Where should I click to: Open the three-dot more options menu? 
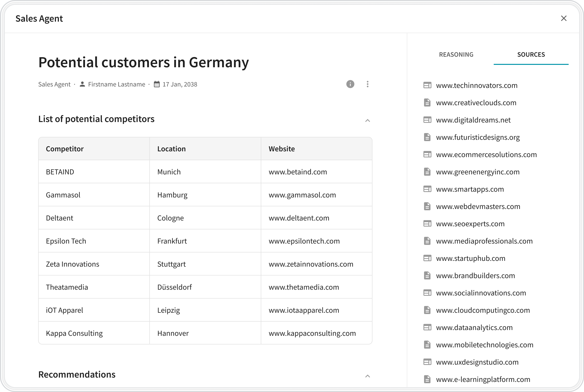pos(367,84)
